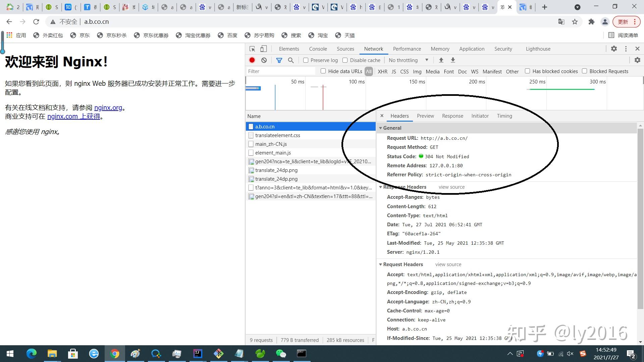The image size is (644, 362).
Task: Check Hide data URLs option
Action: click(x=323, y=71)
